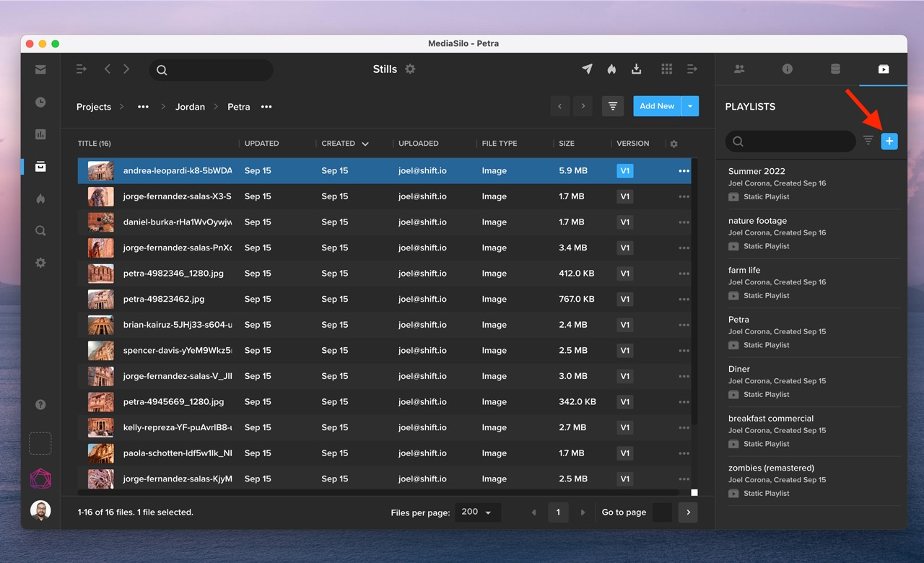
Task: Navigate to Jordan in the breadcrumb
Action: coord(190,107)
